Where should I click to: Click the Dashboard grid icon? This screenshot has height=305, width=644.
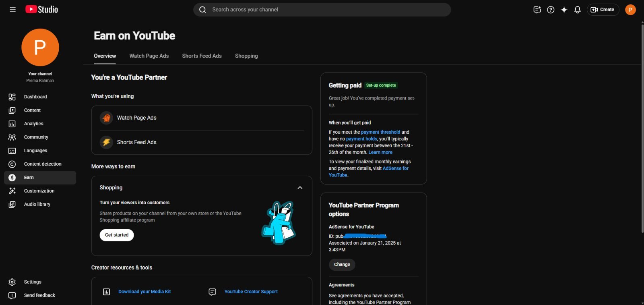pos(12,97)
